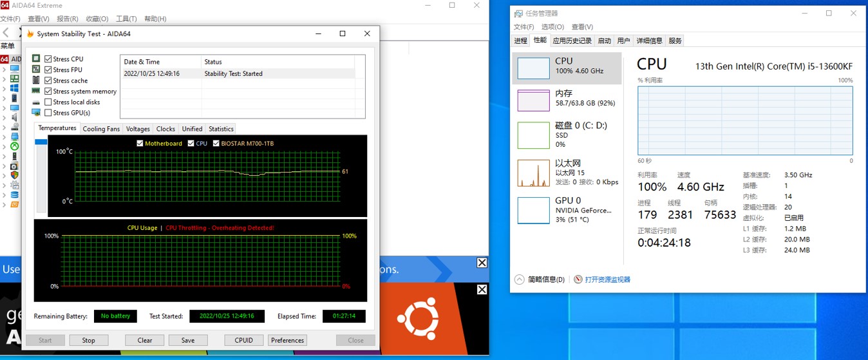Image resolution: width=868 pixels, height=360 pixels.
Task: Select the Security shield icon in tree
Action: pyautogui.click(x=14, y=175)
